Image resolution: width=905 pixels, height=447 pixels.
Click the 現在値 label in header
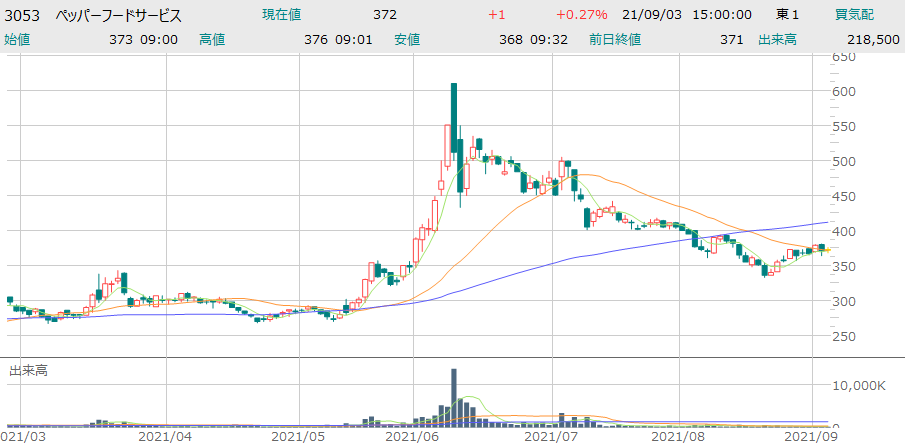coord(283,15)
